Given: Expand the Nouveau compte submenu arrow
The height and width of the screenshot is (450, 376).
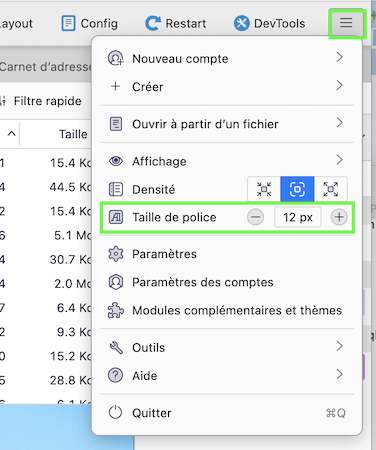Looking at the screenshot, I should tap(339, 57).
